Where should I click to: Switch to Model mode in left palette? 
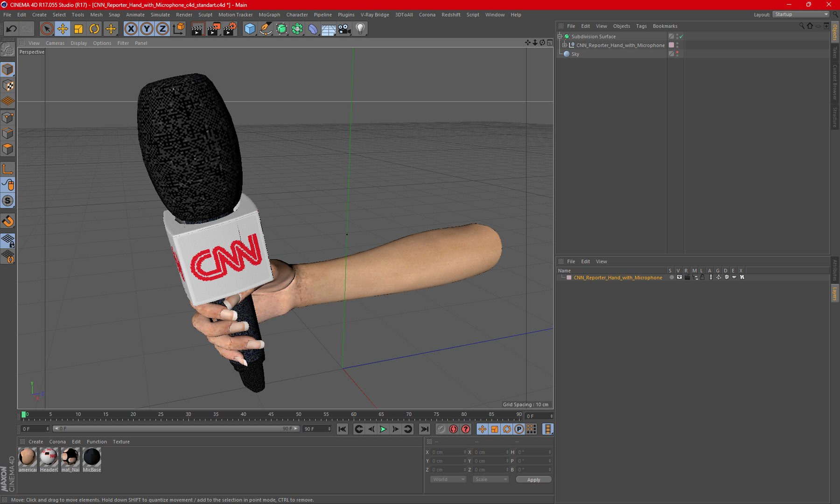8,70
